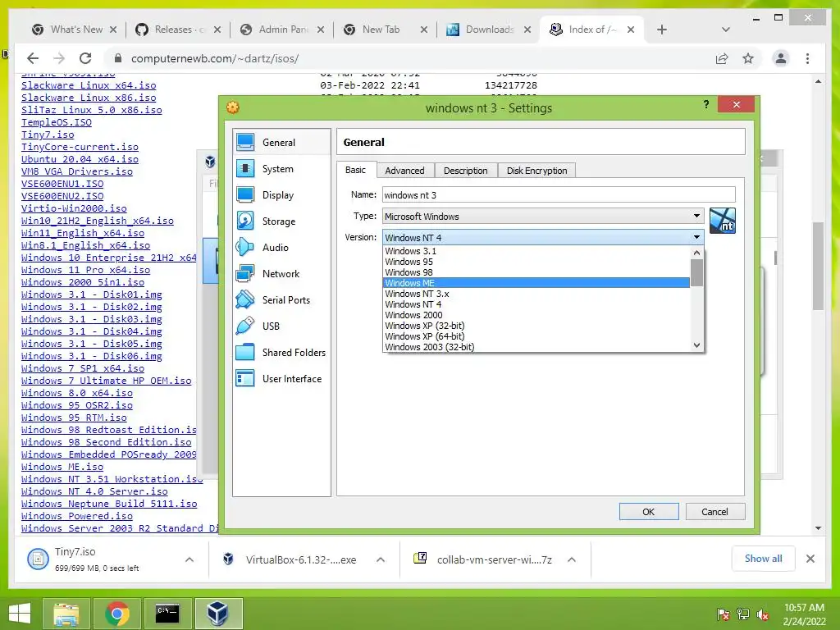The width and height of the screenshot is (840, 630).
Task: Open the User Interface settings category
Action: pyautogui.click(x=282, y=379)
